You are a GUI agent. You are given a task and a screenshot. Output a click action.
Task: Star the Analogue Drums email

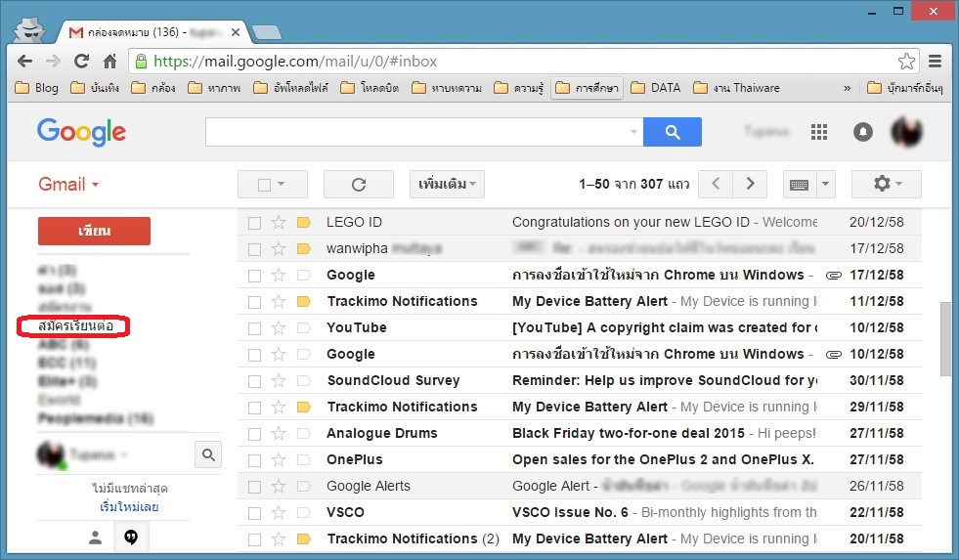tap(279, 434)
